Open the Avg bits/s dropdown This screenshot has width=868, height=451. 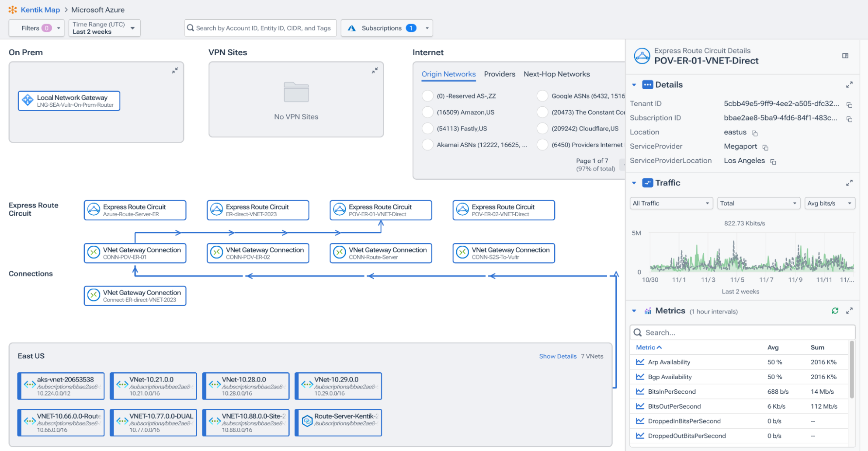[830, 203]
